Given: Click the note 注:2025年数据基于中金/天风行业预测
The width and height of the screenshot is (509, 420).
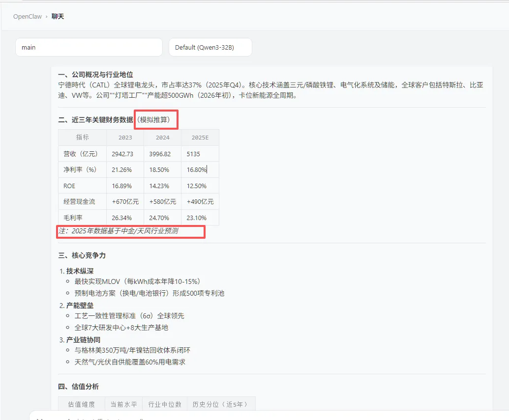Looking at the screenshot, I should click(x=119, y=231).
